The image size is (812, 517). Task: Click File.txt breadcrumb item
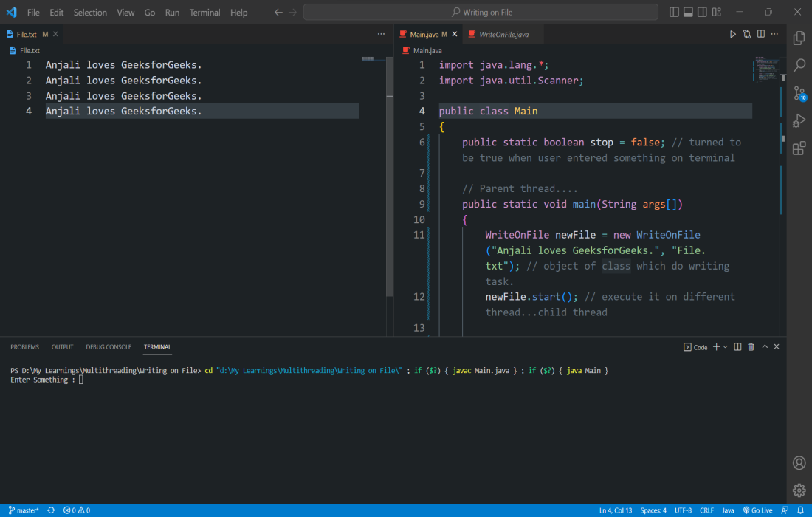(x=25, y=51)
